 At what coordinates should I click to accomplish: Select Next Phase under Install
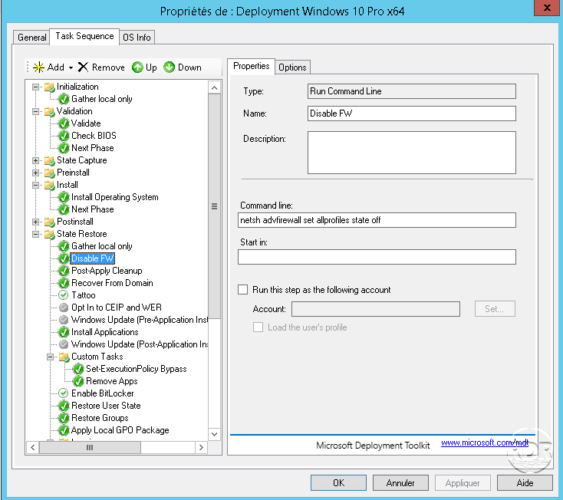pyautogui.click(x=92, y=209)
